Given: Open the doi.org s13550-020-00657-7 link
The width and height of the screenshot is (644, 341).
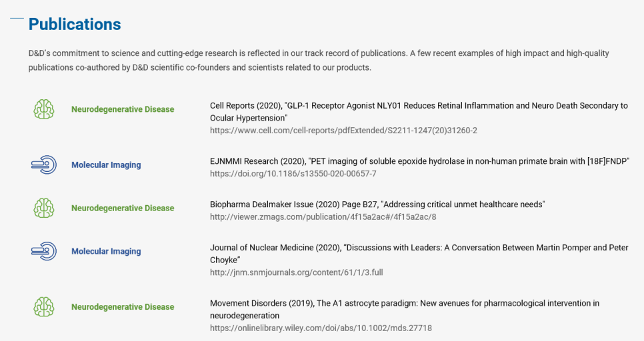Looking at the screenshot, I should (x=293, y=174).
